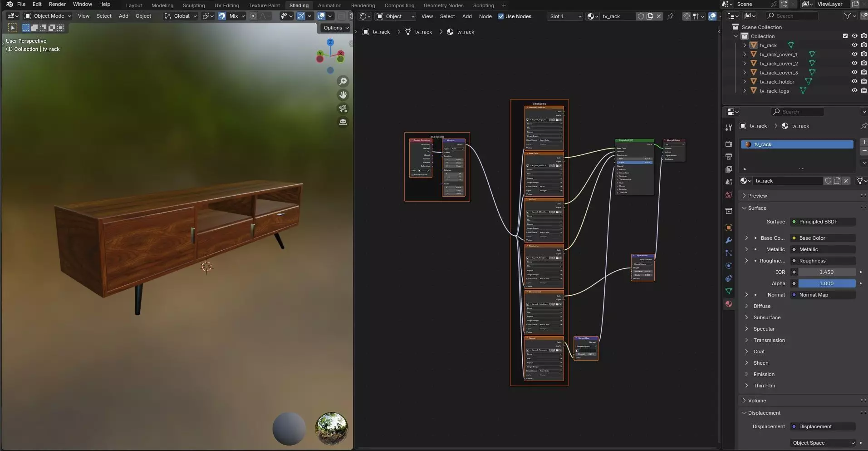
Task: Open the Slot 1 material slot dropdown
Action: (565, 16)
